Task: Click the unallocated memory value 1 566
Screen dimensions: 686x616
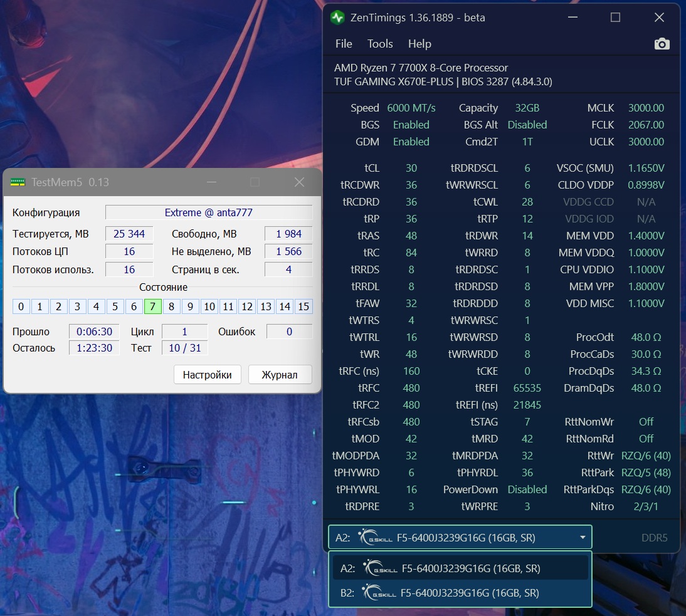Action: [x=288, y=251]
